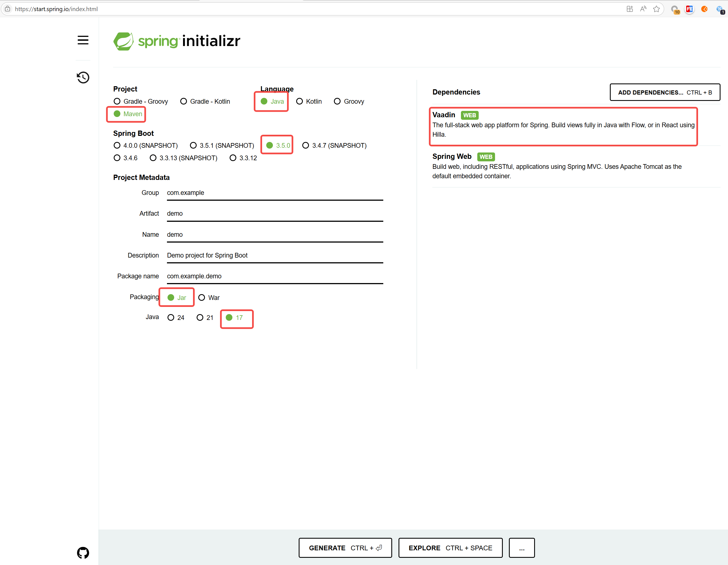This screenshot has width=728, height=565.
Task: Open the hamburger menu icon
Action: pos(83,40)
